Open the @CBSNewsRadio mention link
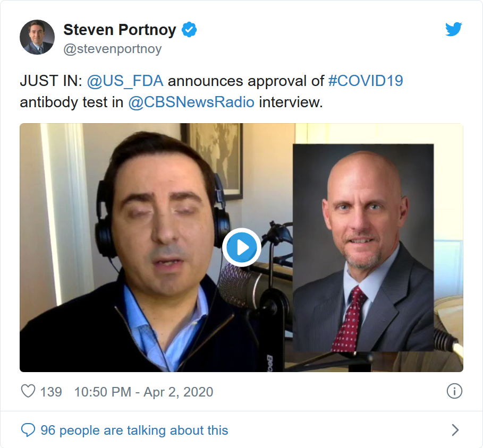This screenshot has height=448, width=483. pyautogui.click(x=191, y=102)
